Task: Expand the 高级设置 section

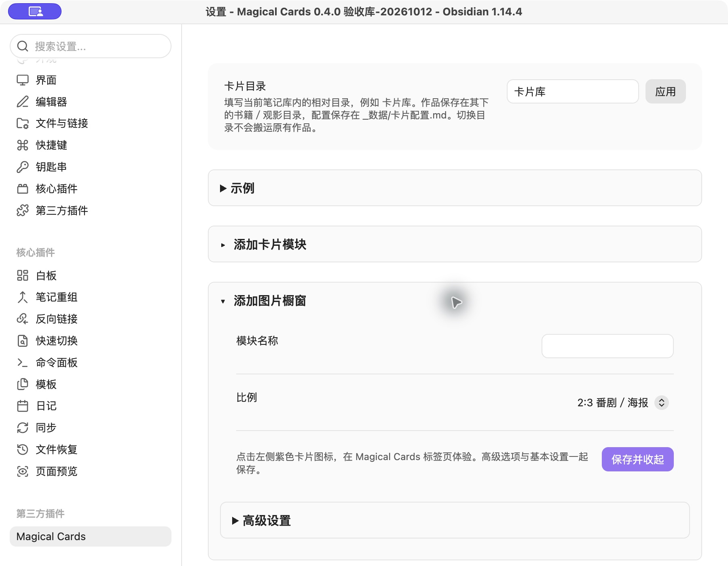Action: [x=455, y=520]
